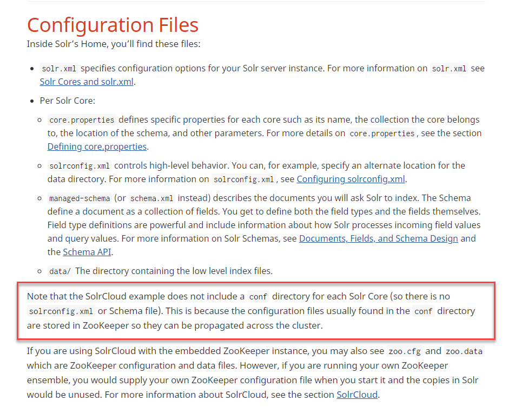Open the "Configuring solrconfig.xml" link
The height and width of the screenshot is (420, 515).
351,179
